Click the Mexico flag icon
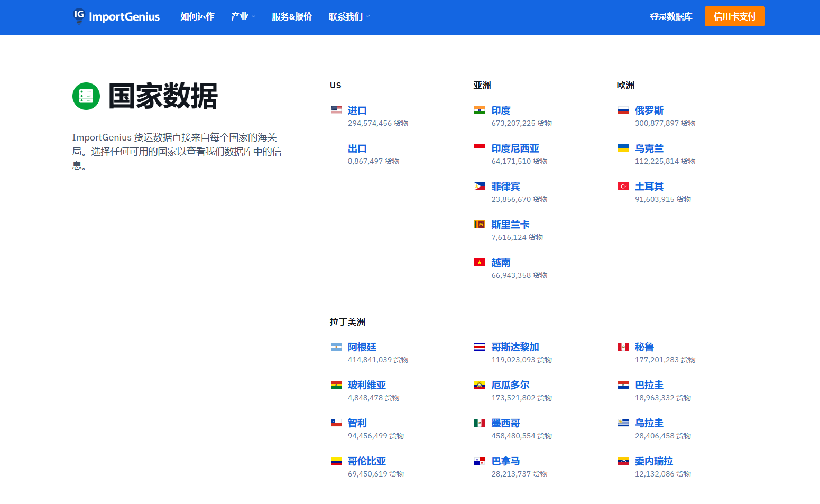820x504 pixels. (480, 423)
